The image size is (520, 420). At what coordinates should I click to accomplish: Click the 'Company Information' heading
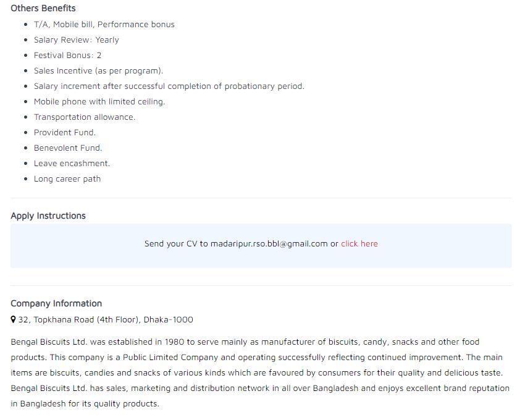click(x=56, y=303)
